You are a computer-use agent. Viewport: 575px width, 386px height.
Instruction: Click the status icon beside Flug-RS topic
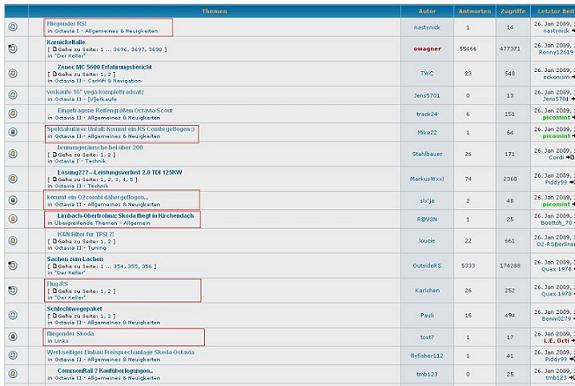pos(13,290)
